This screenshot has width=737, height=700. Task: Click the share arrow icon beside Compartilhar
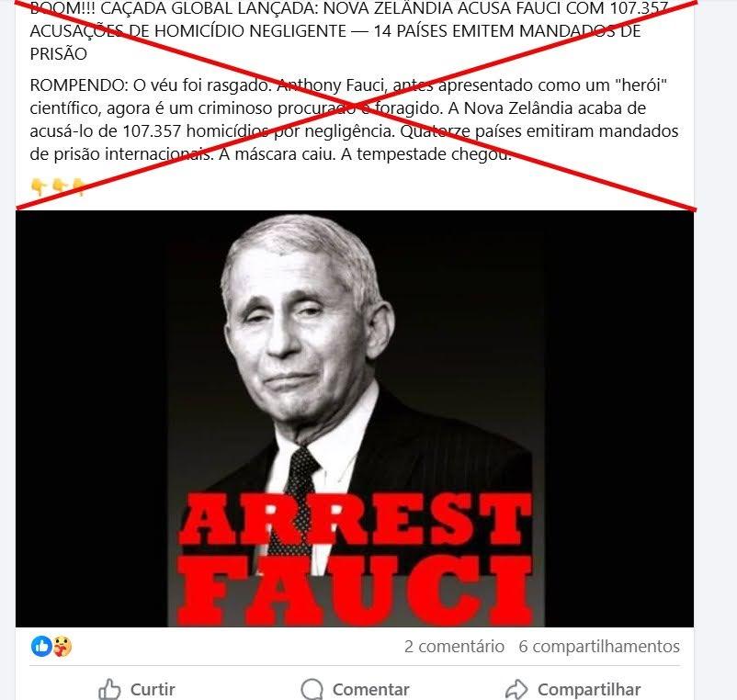pos(517,689)
